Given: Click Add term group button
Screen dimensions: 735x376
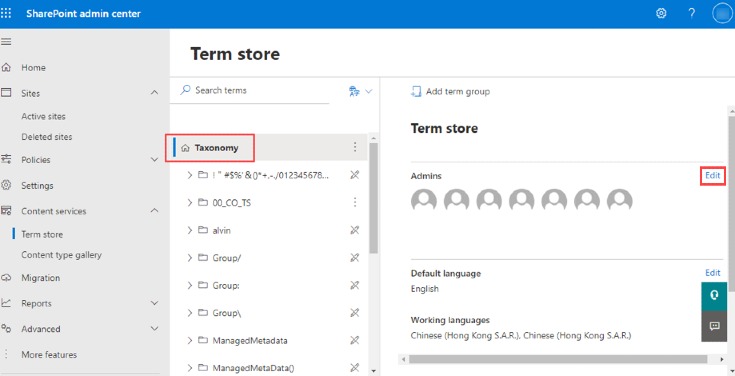Looking at the screenshot, I should (450, 91).
